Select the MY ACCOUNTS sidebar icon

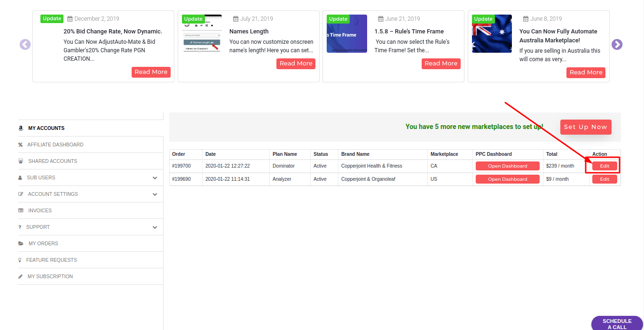[x=21, y=128]
